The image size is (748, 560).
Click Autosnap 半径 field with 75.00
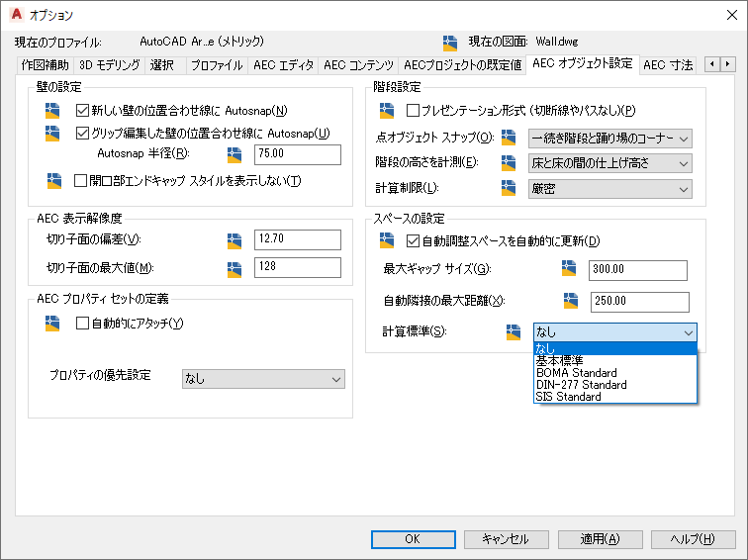click(298, 154)
